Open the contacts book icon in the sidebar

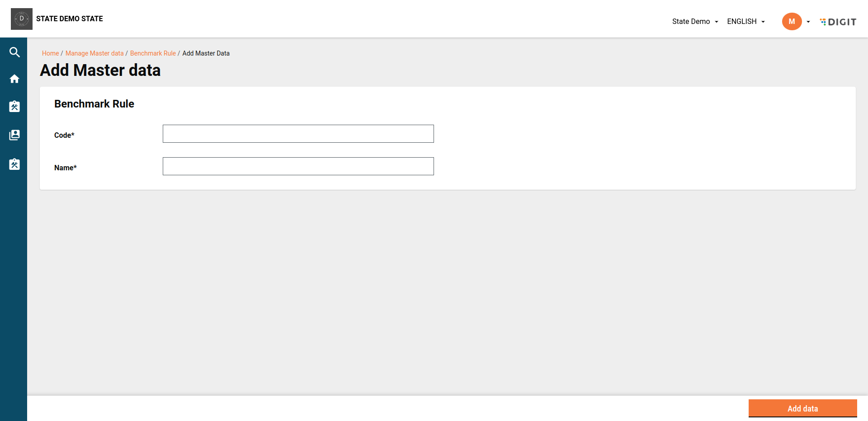click(x=14, y=135)
